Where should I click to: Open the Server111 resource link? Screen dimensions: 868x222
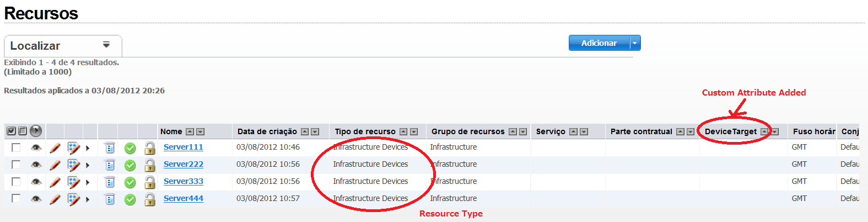183,147
